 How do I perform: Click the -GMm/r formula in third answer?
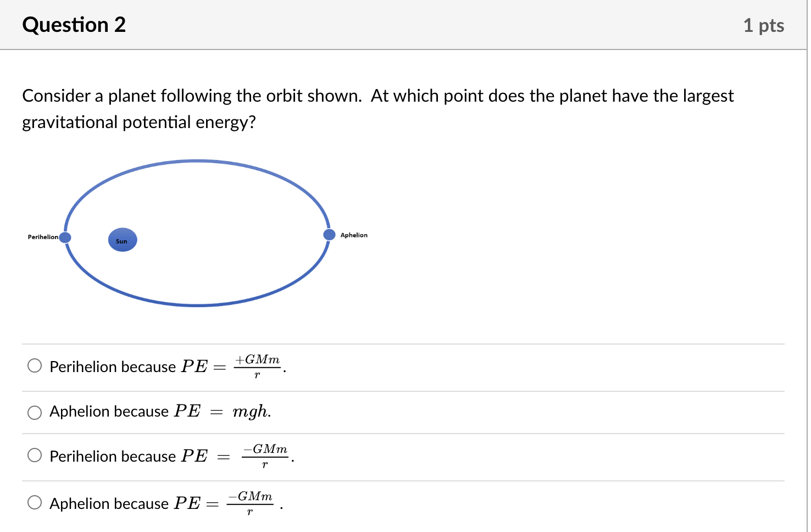point(264,456)
